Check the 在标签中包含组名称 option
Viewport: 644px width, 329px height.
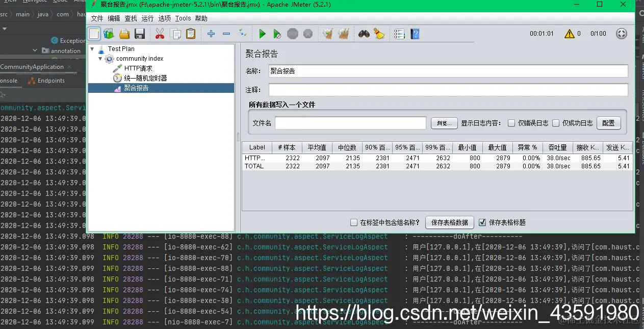(x=354, y=222)
